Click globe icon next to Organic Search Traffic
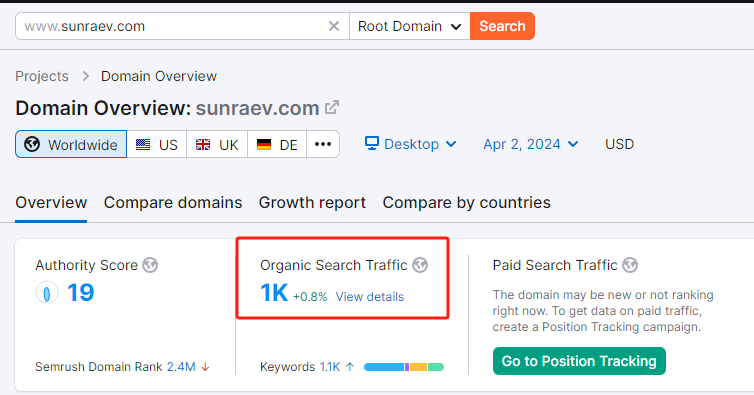 420,265
